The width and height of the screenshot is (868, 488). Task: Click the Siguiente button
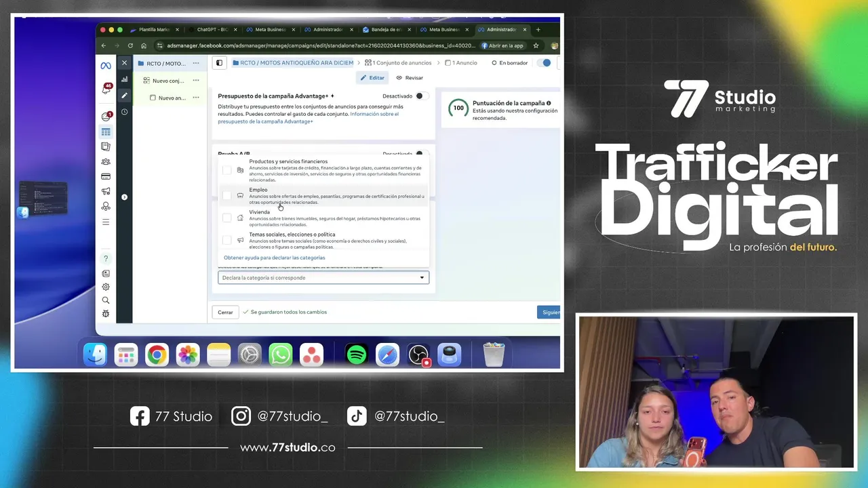(549, 312)
